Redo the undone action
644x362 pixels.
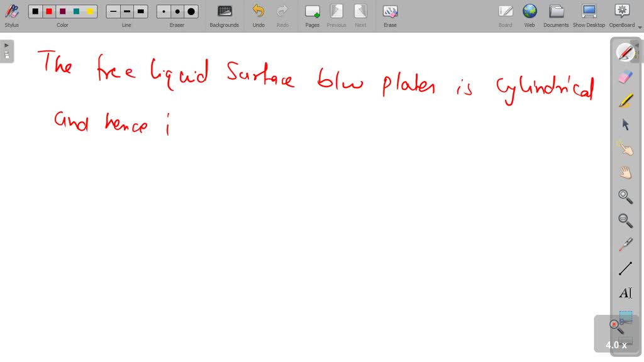tap(282, 16)
